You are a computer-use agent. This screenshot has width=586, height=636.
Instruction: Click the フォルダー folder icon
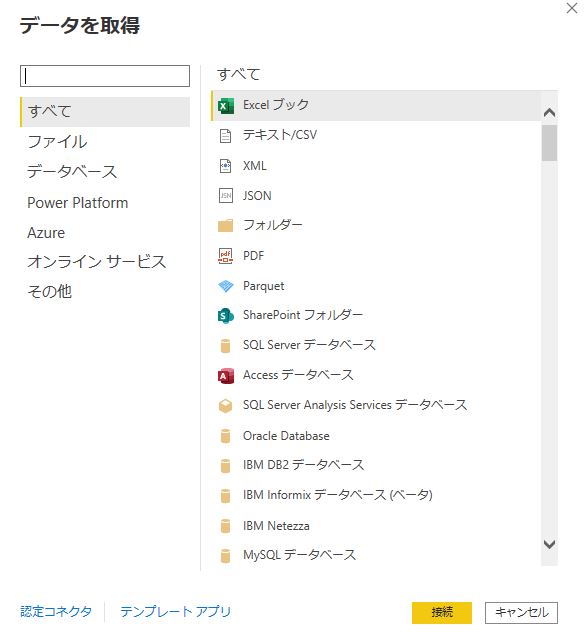pos(225,226)
